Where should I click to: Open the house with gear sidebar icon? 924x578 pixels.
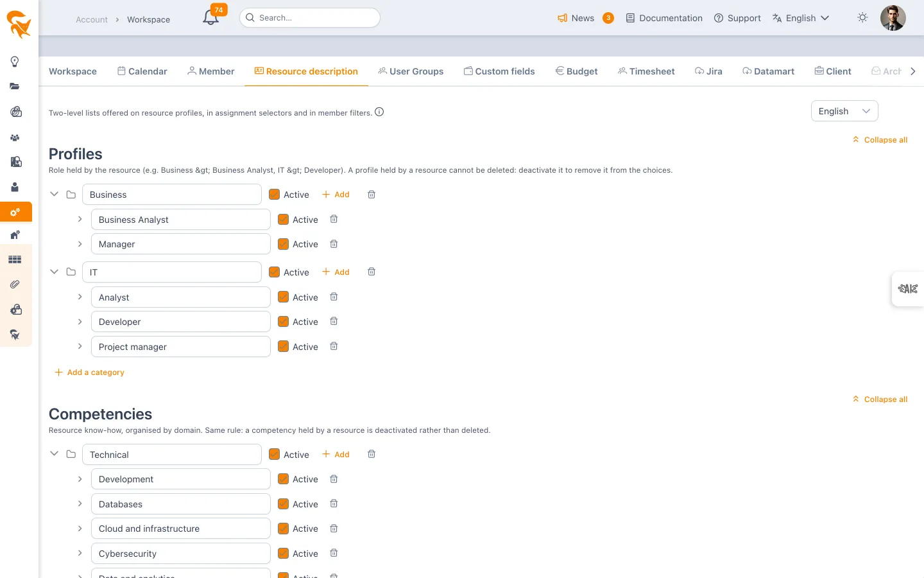15,235
